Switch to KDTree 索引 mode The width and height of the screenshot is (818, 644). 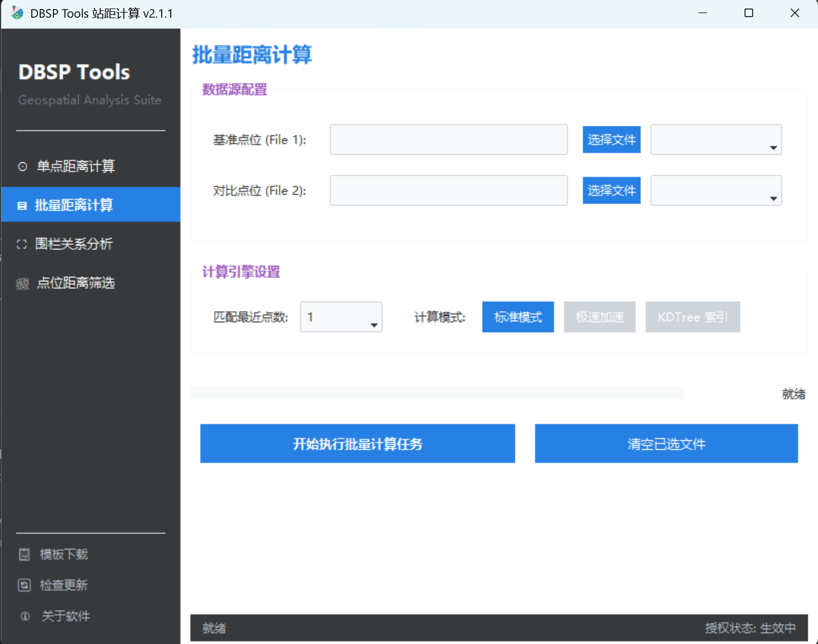pyautogui.click(x=692, y=317)
